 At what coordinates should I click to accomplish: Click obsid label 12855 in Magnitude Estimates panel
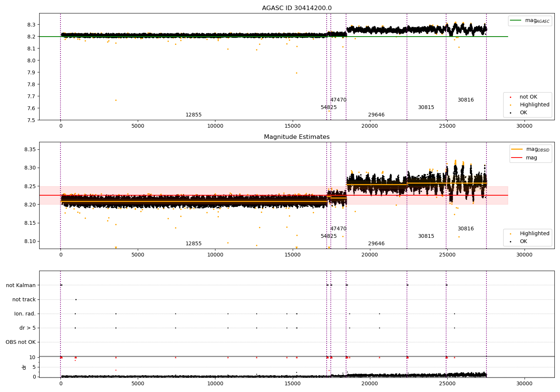pyautogui.click(x=193, y=244)
